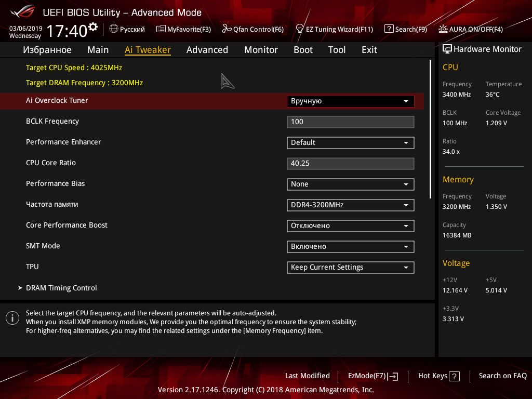Image resolution: width=532 pixels, height=399 pixels.
Task: Click the Performance Bias label
Action: coord(55,183)
